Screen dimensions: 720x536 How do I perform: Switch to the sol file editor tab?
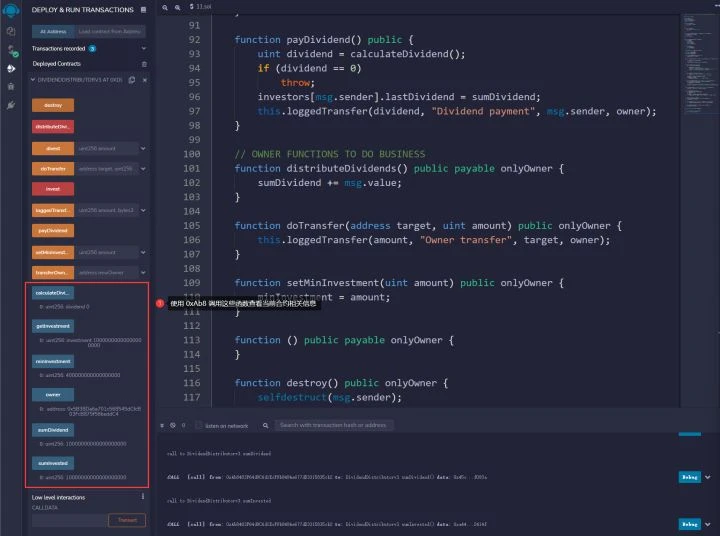click(201, 7)
